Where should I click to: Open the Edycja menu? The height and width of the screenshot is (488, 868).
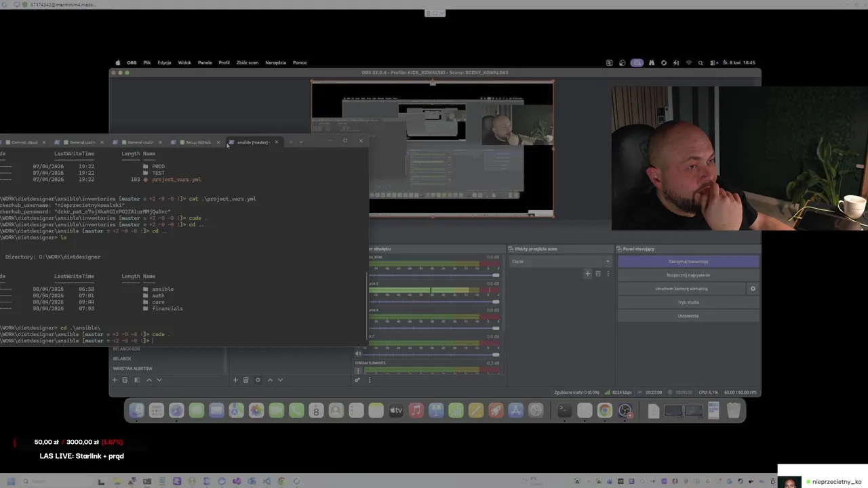[164, 62]
